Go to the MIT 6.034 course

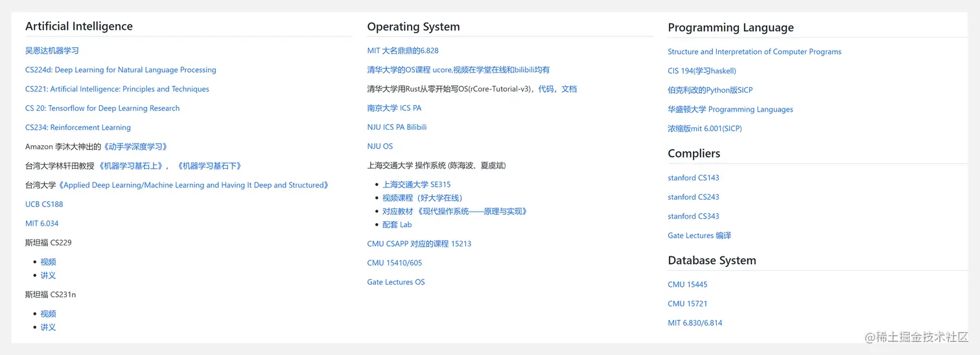42,224
